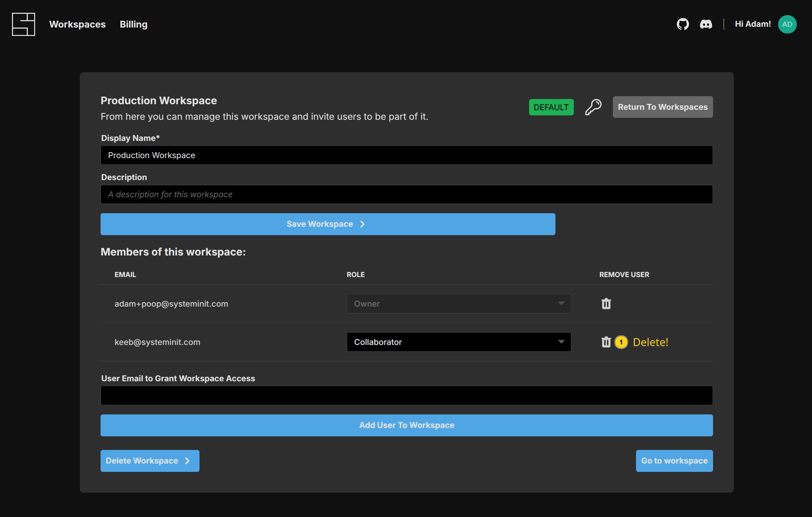The image size is (812, 517).
Task: Click the User Email to Grant Access field
Action: tap(406, 395)
